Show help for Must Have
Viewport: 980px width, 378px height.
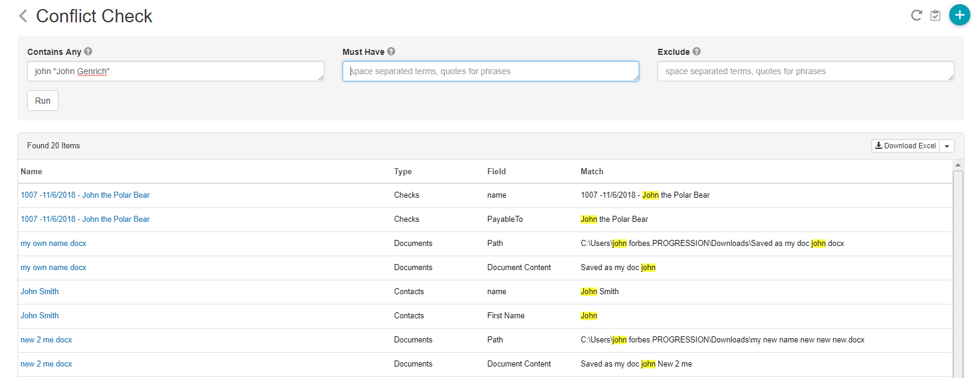pyautogui.click(x=391, y=52)
